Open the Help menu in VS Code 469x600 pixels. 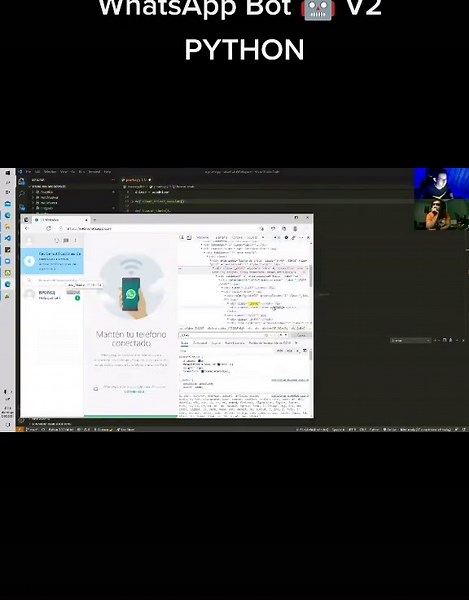point(107,172)
